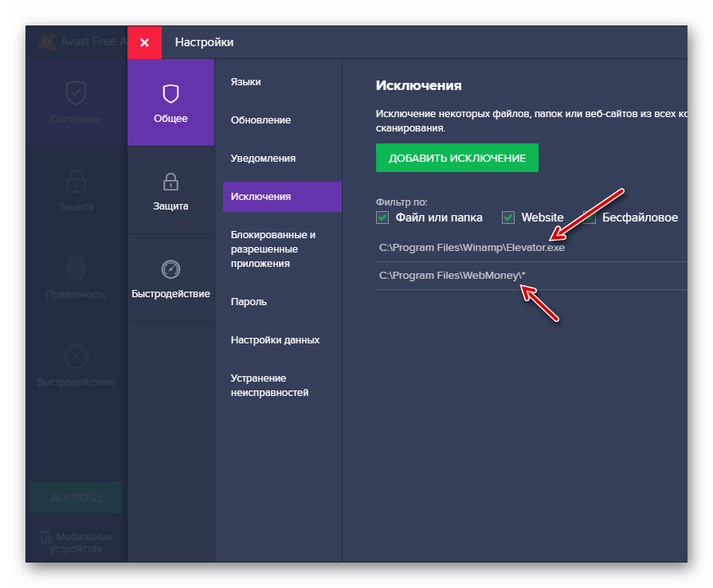Go to the Обновление section
Screen dimensions: 713x588
pyautogui.click(x=261, y=120)
